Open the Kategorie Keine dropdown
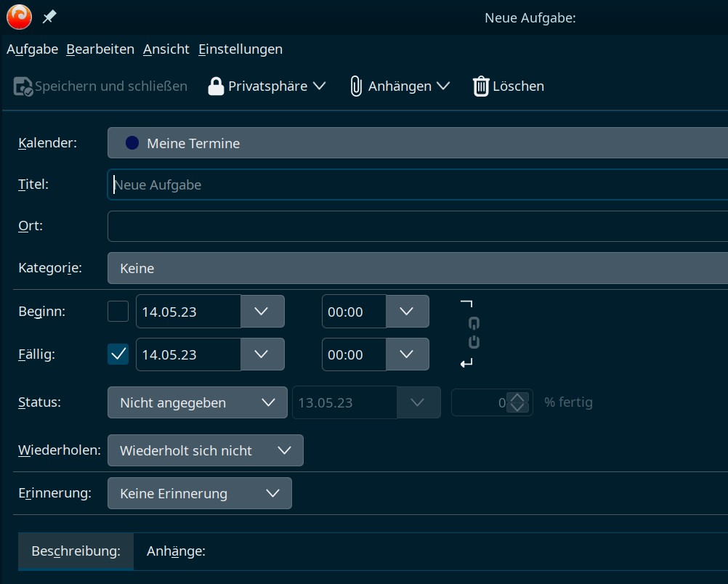The image size is (728, 584). (x=418, y=268)
